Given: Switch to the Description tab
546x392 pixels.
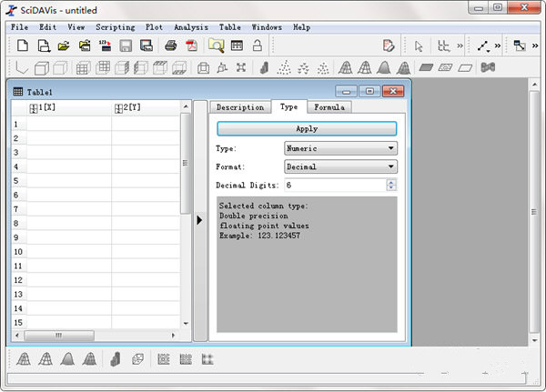Looking at the screenshot, I should (x=240, y=107).
